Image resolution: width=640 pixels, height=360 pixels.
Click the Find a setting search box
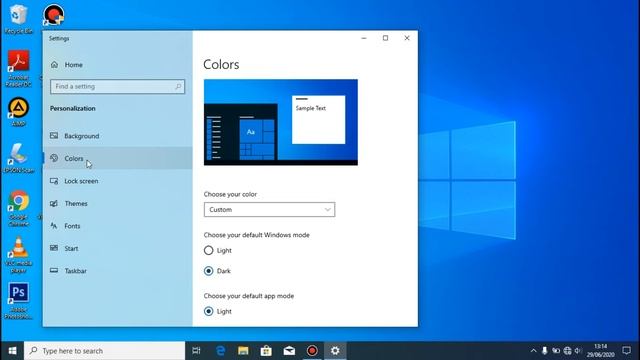(x=118, y=87)
